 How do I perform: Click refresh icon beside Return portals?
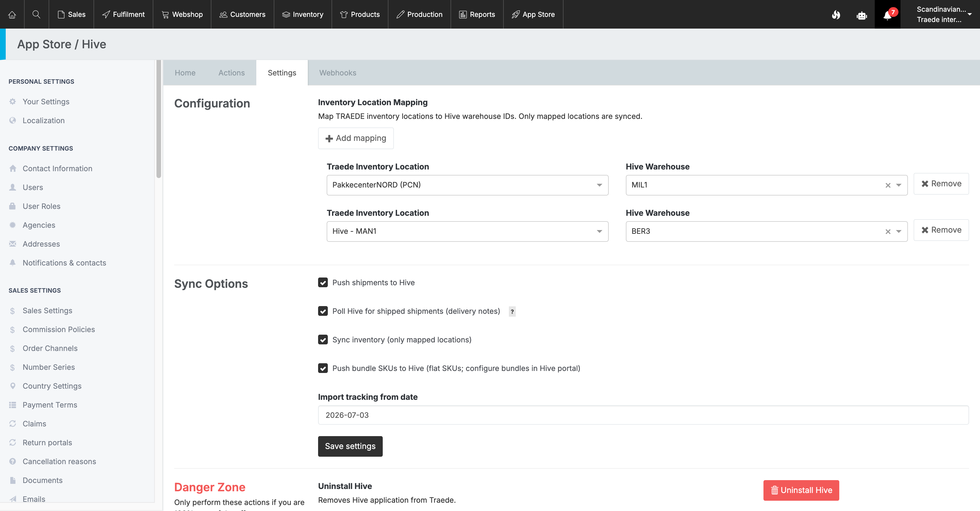[13, 443]
